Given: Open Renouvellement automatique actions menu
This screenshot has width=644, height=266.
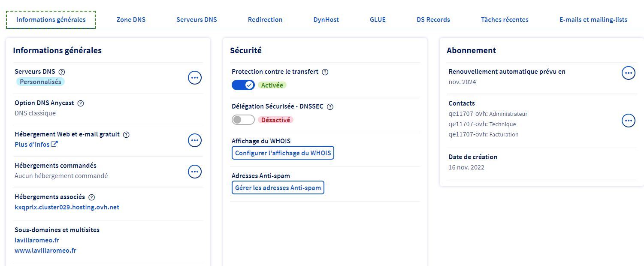Looking at the screenshot, I should point(629,73).
